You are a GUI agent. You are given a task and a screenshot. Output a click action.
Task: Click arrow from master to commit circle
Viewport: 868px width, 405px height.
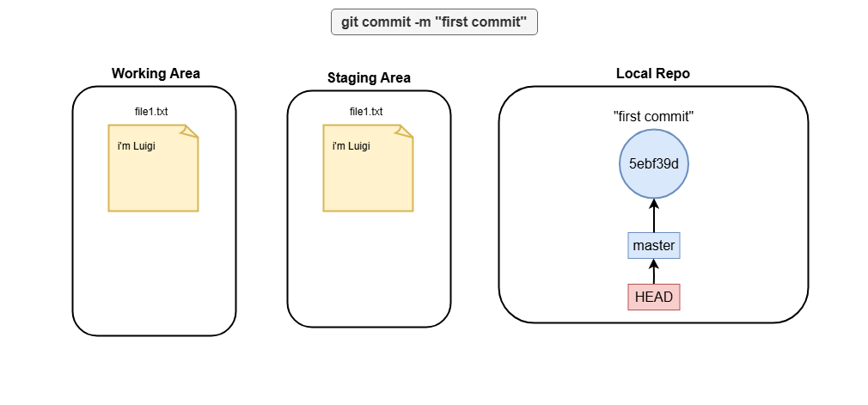[x=654, y=216]
